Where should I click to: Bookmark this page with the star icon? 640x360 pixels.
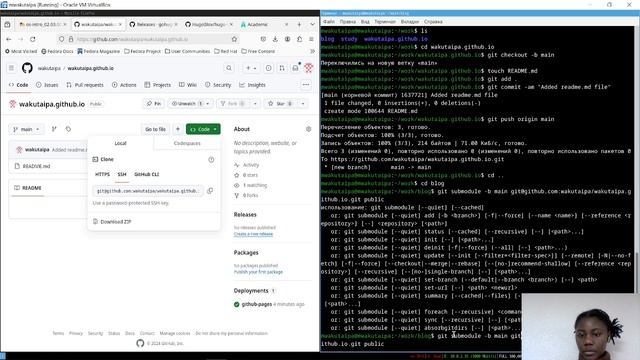(x=234, y=39)
